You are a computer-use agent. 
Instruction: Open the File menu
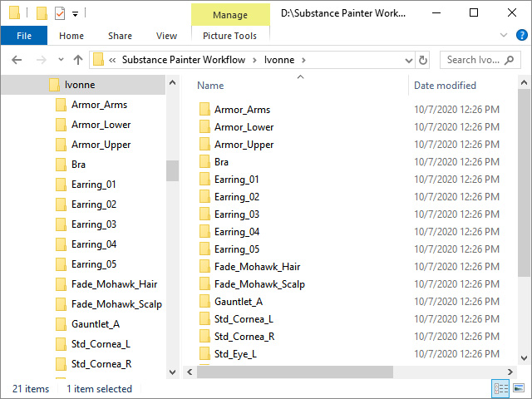pyautogui.click(x=24, y=36)
